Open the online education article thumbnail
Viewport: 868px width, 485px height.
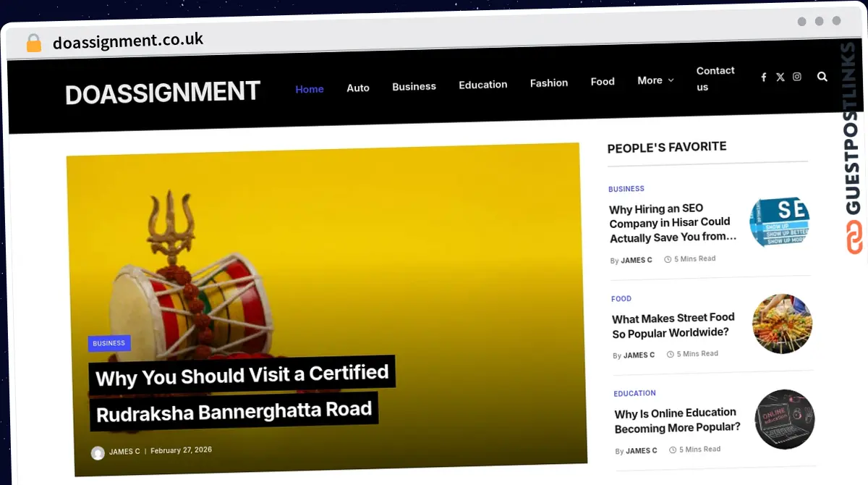784,420
